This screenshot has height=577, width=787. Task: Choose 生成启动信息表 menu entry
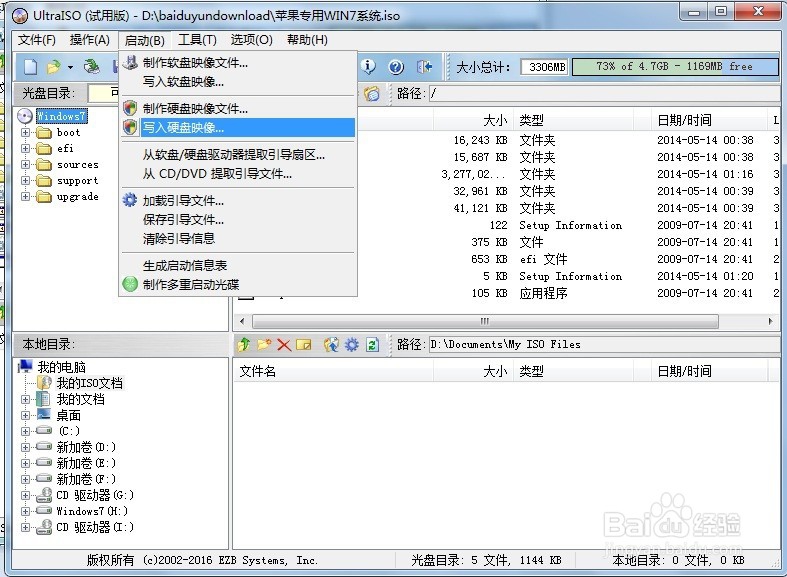pos(238,265)
